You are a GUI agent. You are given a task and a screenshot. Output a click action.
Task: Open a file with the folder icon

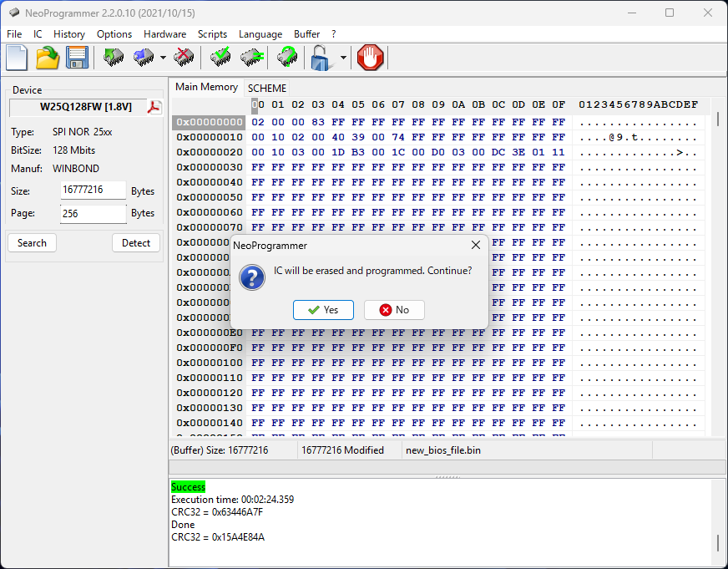click(48, 58)
